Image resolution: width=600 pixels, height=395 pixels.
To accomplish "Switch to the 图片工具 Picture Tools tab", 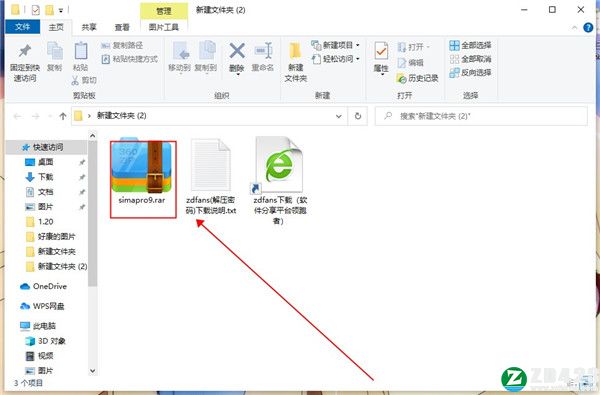I will click(x=164, y=27).
